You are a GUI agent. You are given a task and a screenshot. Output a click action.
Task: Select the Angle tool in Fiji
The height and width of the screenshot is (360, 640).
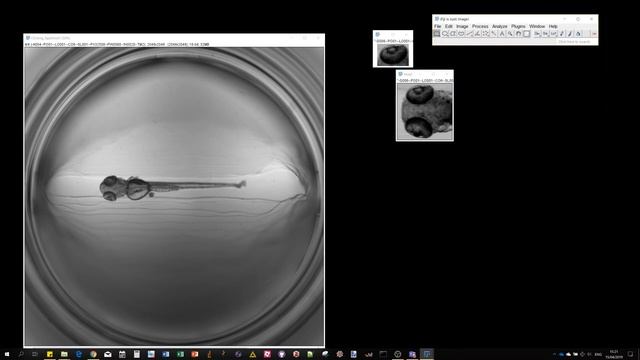coord(477,34)
